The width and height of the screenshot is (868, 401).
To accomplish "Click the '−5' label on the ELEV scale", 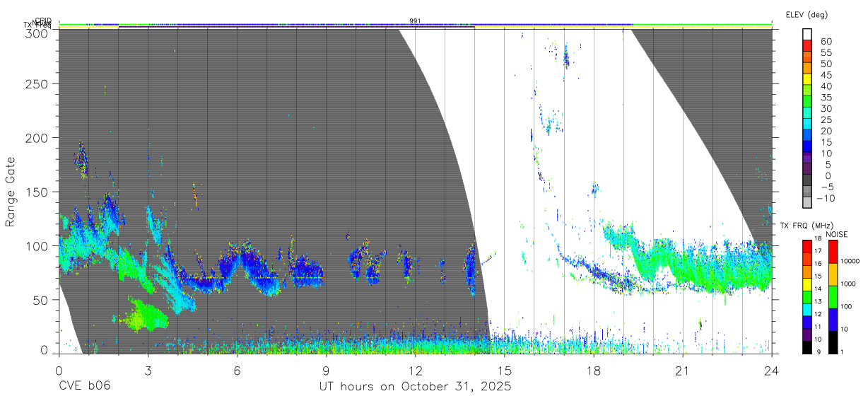I will coord(826,187).
